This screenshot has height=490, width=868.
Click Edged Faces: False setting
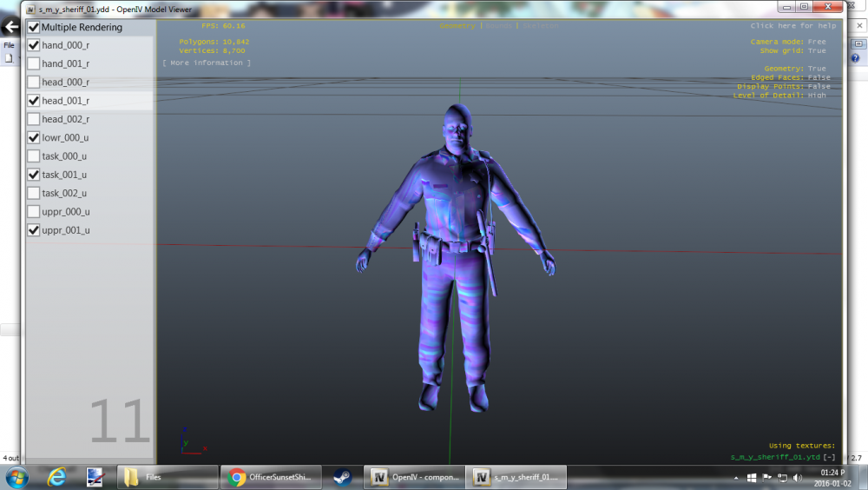791,77
